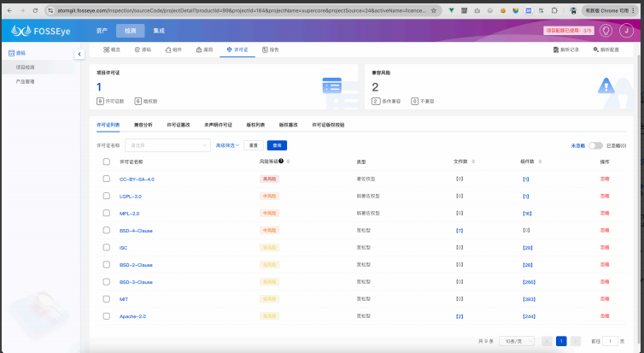The width and height of the screenshot is (644, 353).
Task: Switch to the 兼容分析 sub-tab
Action: click(143, 125)
